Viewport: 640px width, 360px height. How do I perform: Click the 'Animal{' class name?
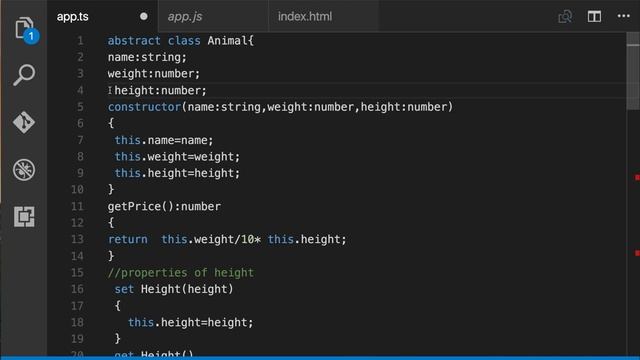(231, 41)
